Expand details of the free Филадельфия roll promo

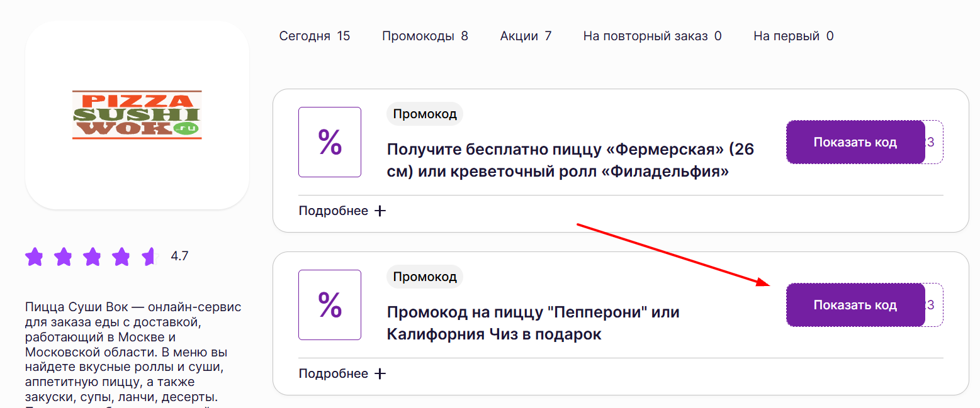click(334, 211)
